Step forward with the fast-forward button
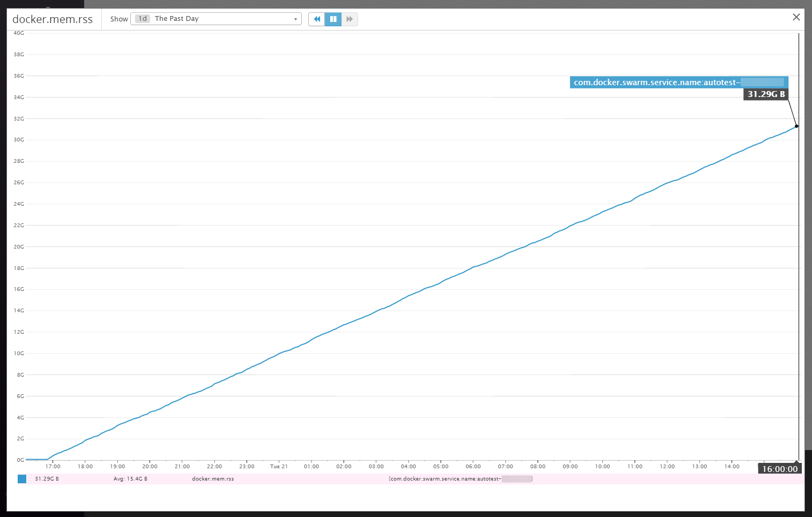Image resolution: width=812 pixels, height=517 pixels. pyautogui.click(x=349, y=19)
